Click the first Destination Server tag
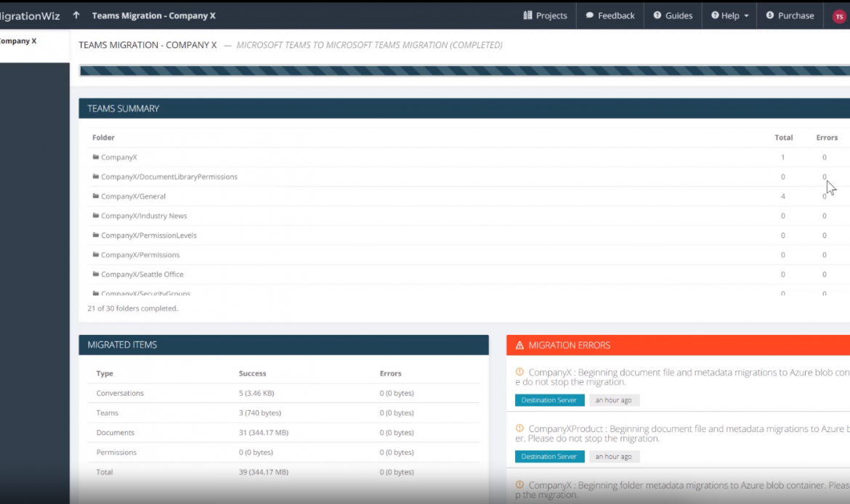Screen dimensions: 850x504 [549, 400]
